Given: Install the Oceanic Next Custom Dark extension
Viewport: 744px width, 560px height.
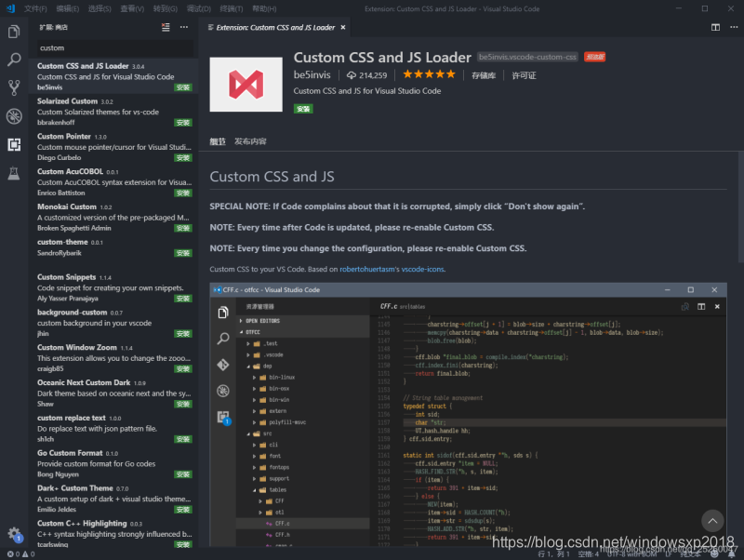Looking at the screenshot, I should [182, 404].
